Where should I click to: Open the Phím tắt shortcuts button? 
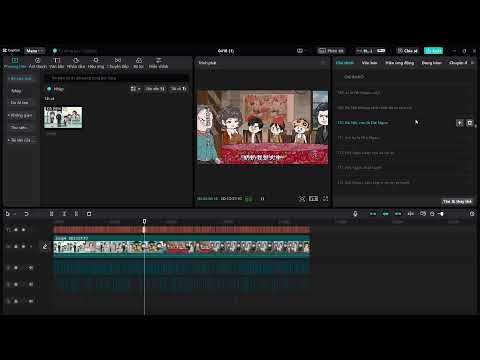pos(331,51)
